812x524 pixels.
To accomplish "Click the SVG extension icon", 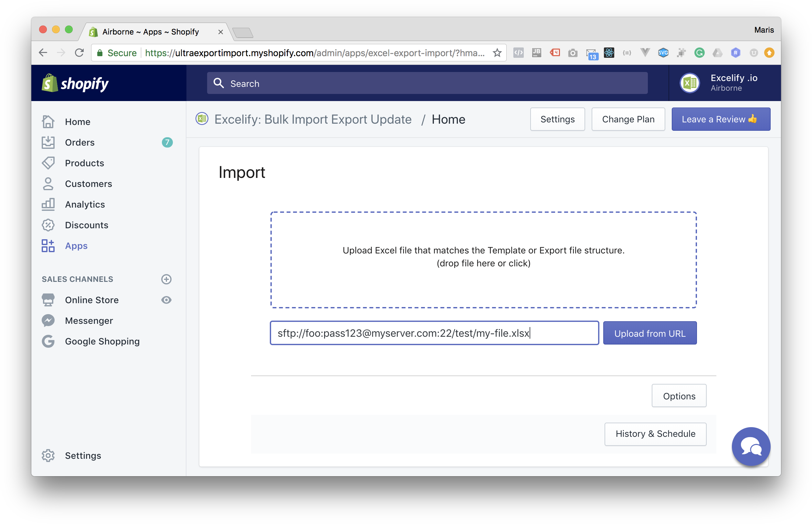I will pos(663,53).
